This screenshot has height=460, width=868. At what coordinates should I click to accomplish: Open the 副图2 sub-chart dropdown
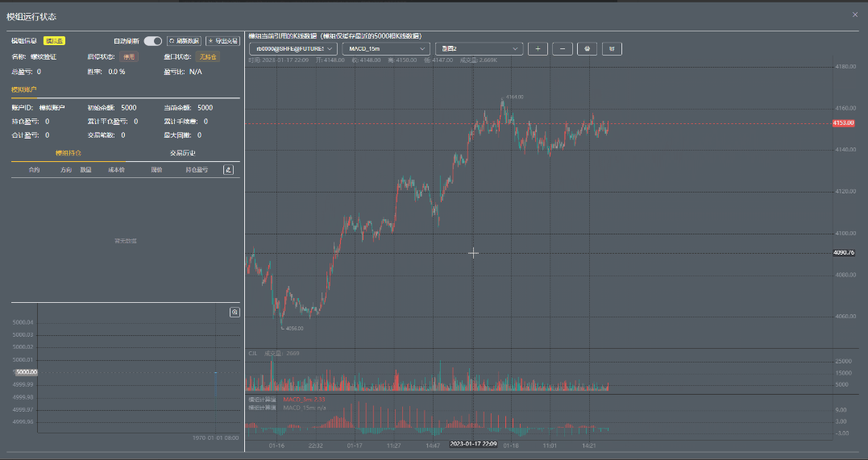pyautogui.click(x=478, y=49)
